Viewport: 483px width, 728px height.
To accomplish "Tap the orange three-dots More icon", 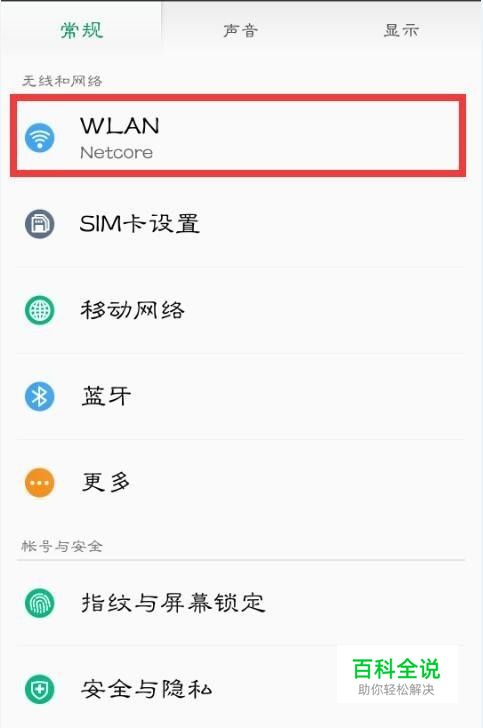I will tap(39, 482).
